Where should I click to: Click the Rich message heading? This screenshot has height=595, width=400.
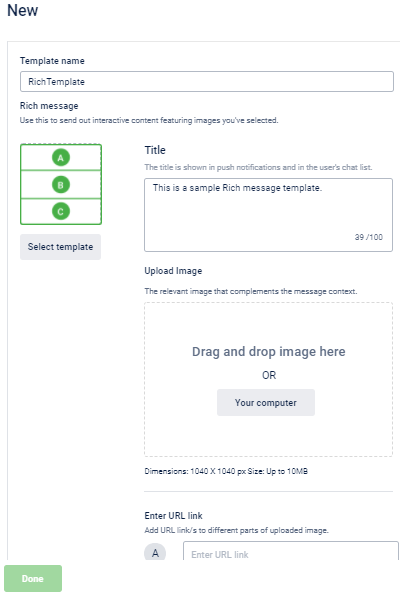(x=49, y=105)
